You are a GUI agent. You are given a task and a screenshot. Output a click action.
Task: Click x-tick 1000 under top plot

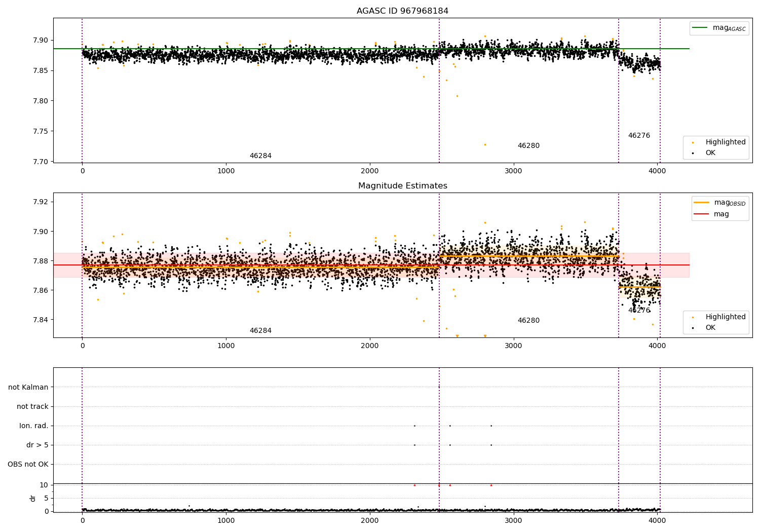pyautogui.click(x=226, y=171)
